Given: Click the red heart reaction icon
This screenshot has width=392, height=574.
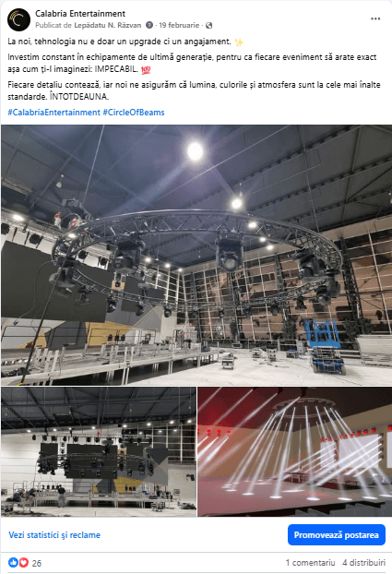Looking at the screenshot, I should [x=23, y=562].
